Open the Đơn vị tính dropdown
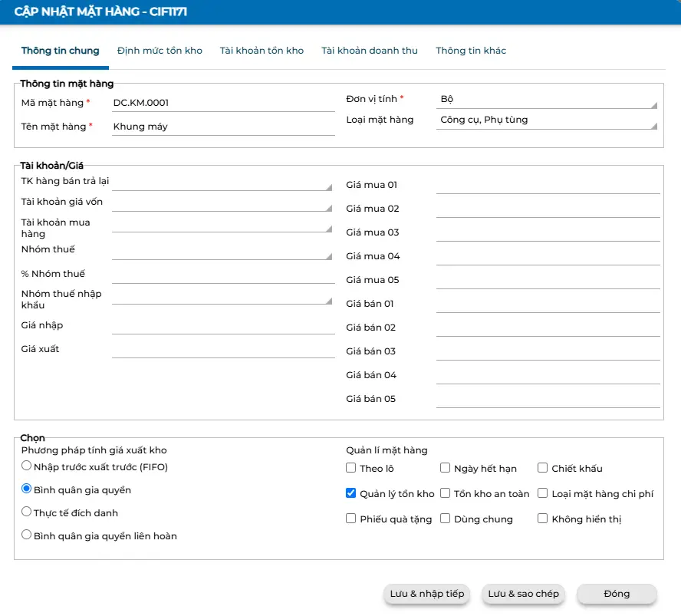This screenshot has width=681, height=616. click(x=547, y=100)
